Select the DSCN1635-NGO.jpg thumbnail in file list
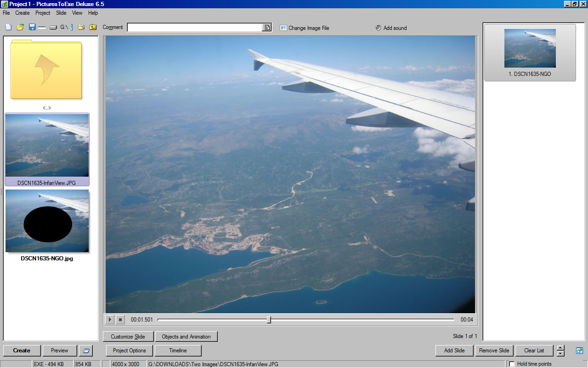 [x=47, y=221]
